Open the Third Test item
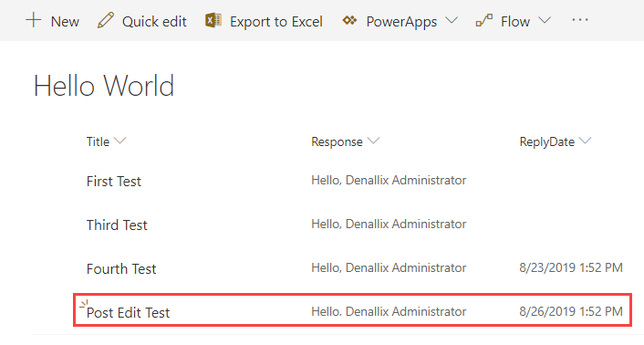Image resolution: width=644 pixels, height=345 pixels. 117,225
